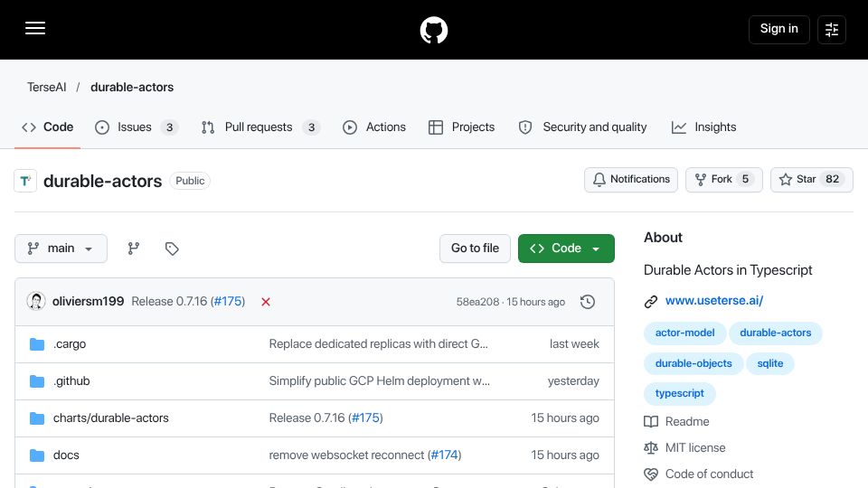868x488 pixels.
Task: Select the actor-model topic tag
Action: tap(684, 333)
